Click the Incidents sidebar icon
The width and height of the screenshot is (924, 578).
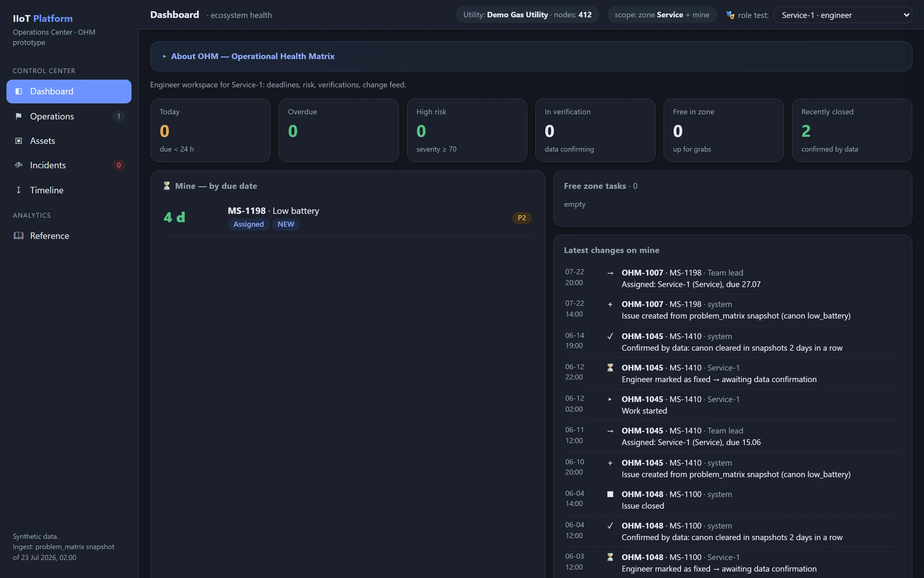(18, 165)
